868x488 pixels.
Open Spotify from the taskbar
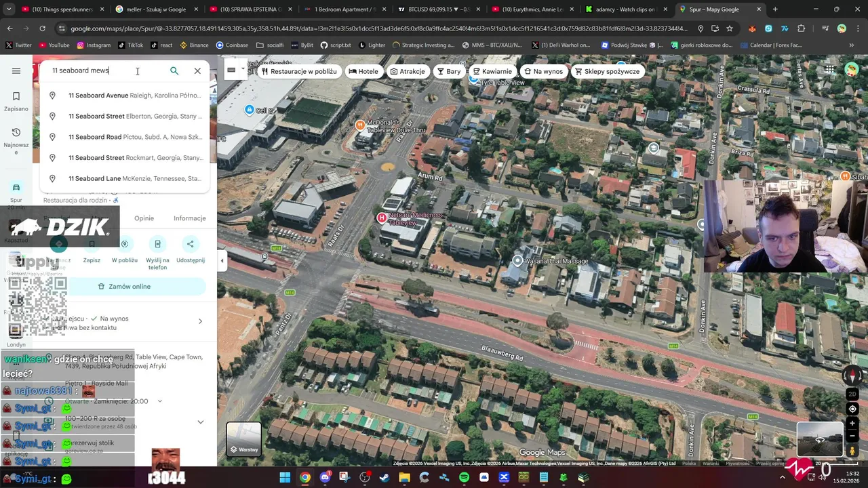tap(464, 478)
